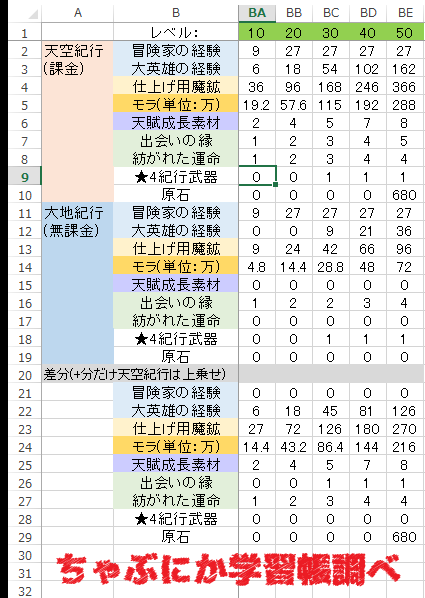This screenshot has width=425, height=598.
Task: Select column BD header
Action: pyautogui.click(x=368, y=13)
